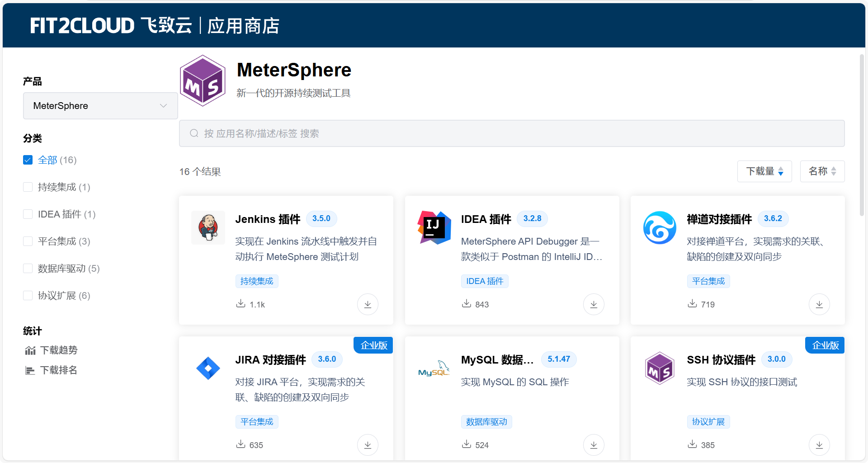Screen dimensions: 868x463
Task: Download the IDEA plugin via round button
Action: 594,304
